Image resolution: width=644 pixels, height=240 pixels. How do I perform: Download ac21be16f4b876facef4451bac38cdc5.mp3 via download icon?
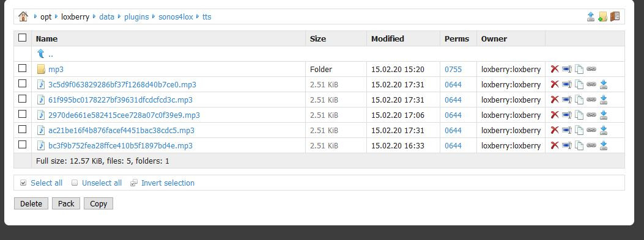(604, 130)
